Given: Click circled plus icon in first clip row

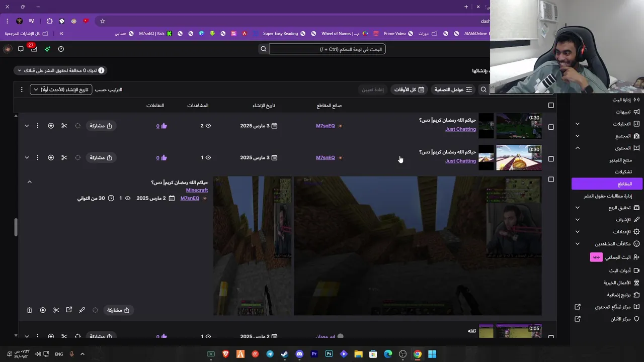Looking at the screenshot, I should tap(51, 126).
